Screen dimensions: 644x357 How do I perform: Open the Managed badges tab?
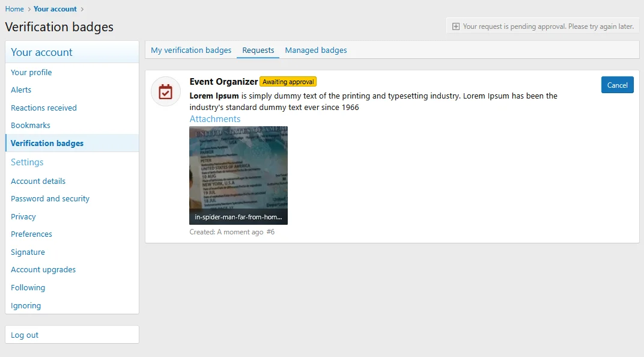point(316,50)
